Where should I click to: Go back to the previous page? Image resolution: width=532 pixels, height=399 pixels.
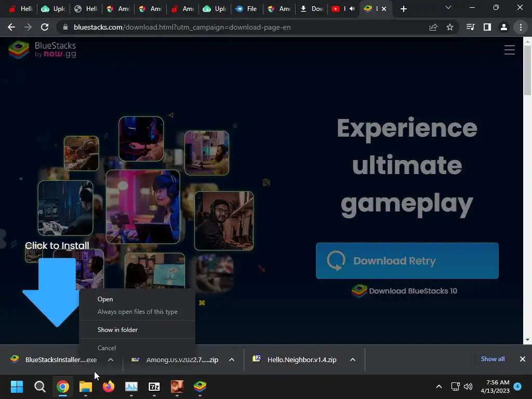point(11,27)
